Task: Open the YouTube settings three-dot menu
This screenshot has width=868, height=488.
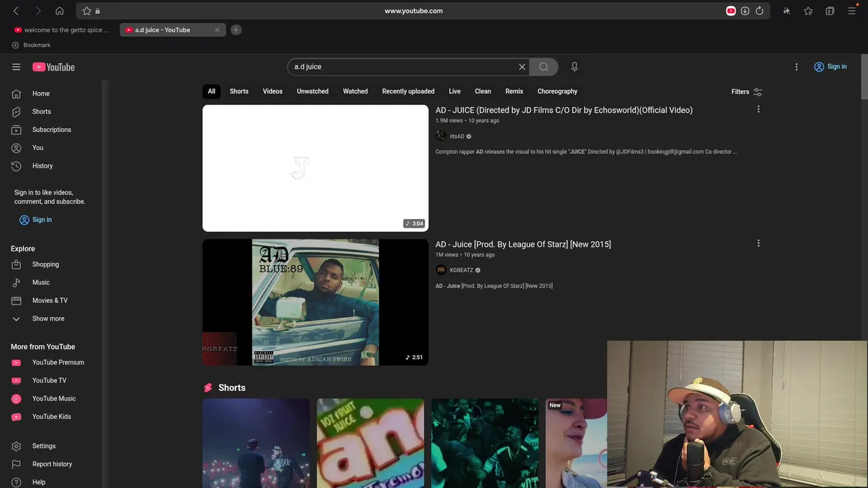Action: point(797,66)
